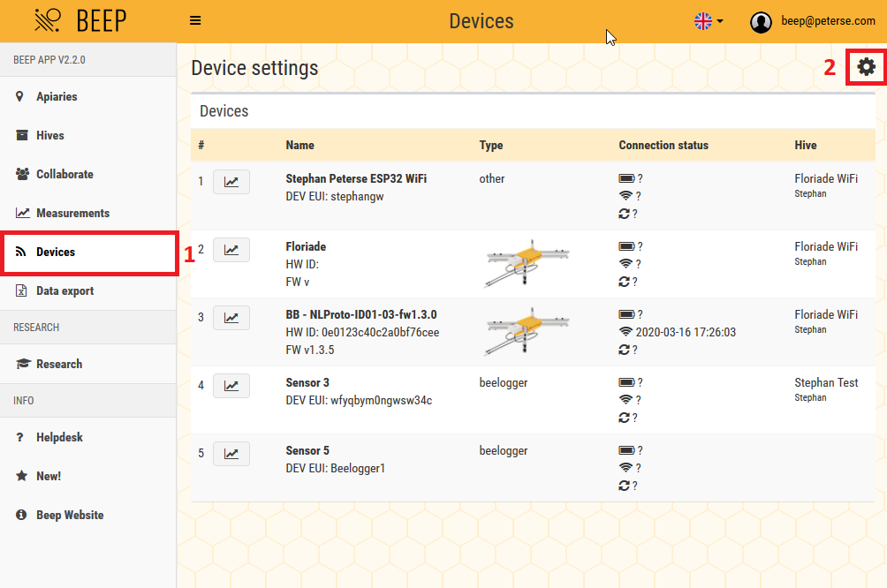Click 'BEEP APP V2.2.0' version label
Screen dimensions: 887x588
click(49, 60)
